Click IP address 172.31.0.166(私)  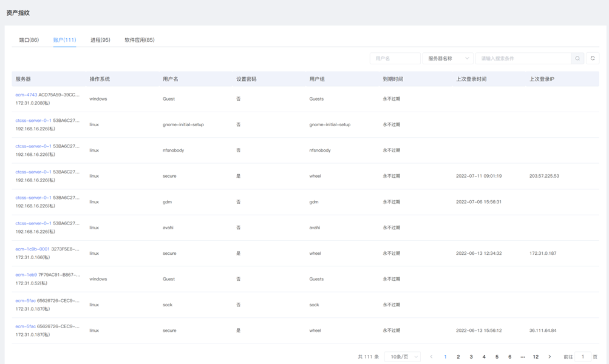tap(33, 257)
